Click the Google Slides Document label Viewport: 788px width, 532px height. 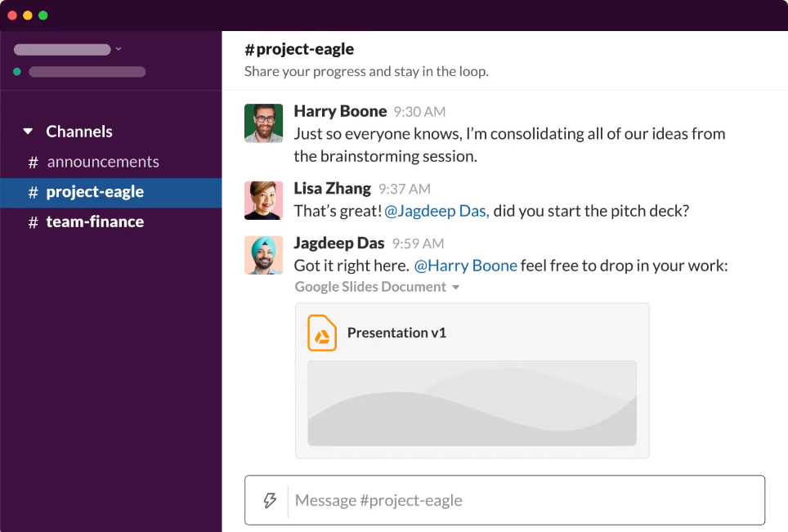click(370, 287)
